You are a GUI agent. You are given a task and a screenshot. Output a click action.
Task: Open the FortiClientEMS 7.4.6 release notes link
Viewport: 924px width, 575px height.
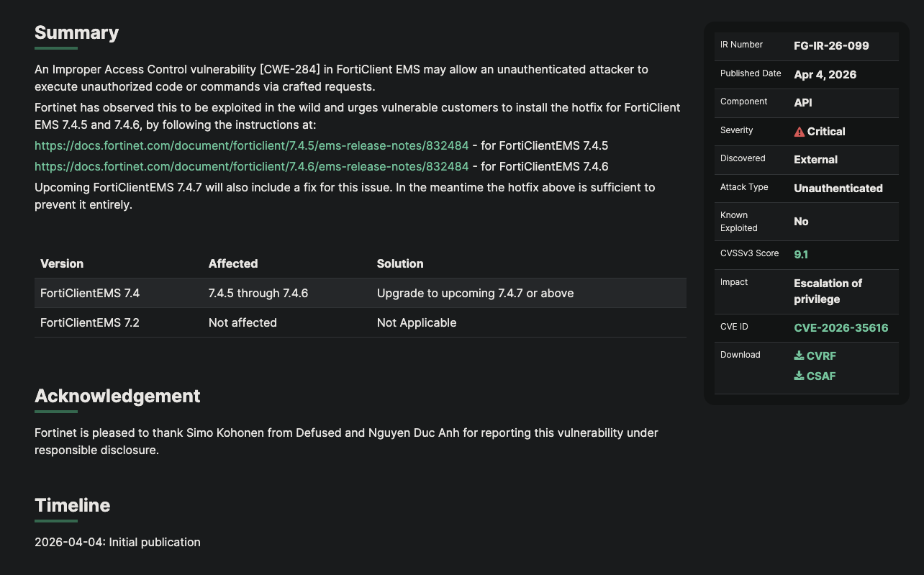(x=251, y=166)
